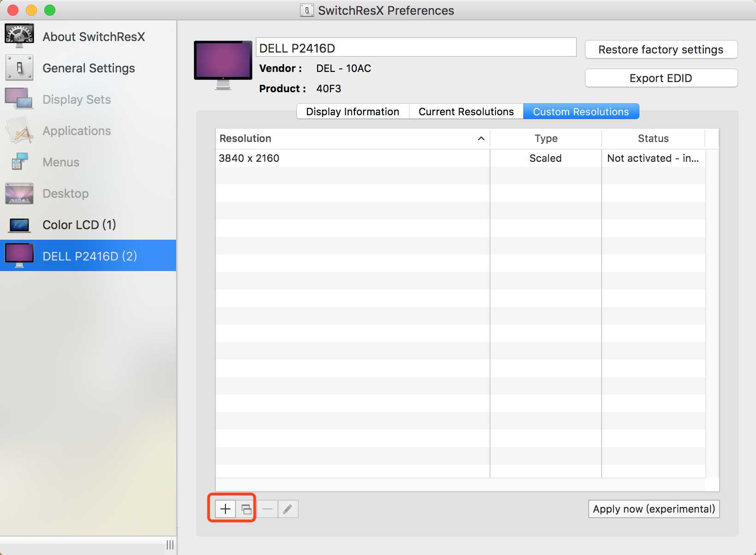Switch to Display Information tab

point(353,112)
